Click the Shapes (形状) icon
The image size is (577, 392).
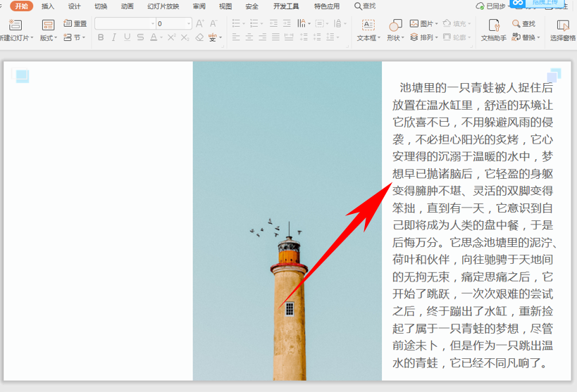pyautogui.click(x=395, y=25)
